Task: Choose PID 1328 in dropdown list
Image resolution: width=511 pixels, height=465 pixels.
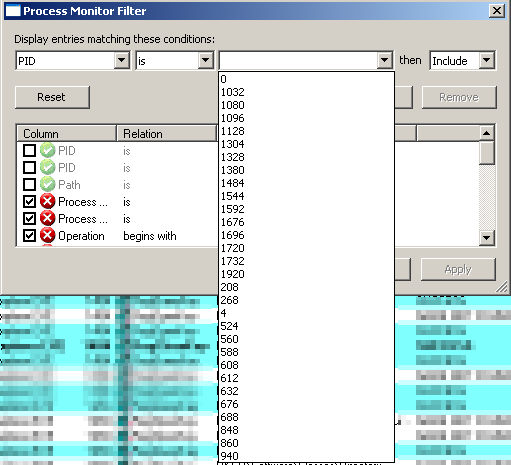Action: [x=306, y=157]
